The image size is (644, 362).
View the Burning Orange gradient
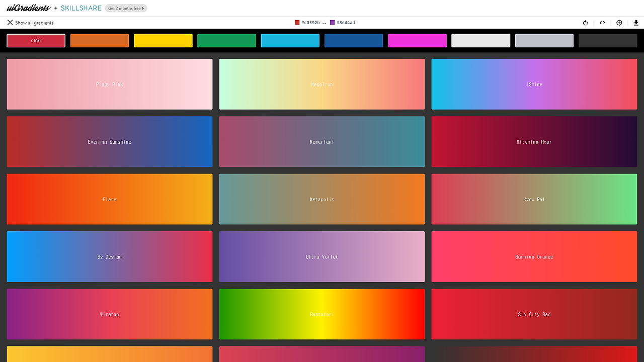coord(534,256)
